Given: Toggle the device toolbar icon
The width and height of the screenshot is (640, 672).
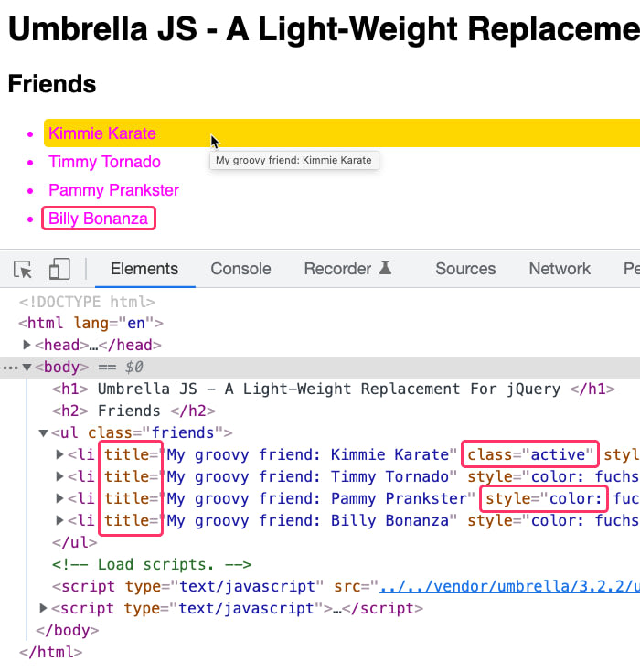Looking at the screenshot, I should [59, 269].
